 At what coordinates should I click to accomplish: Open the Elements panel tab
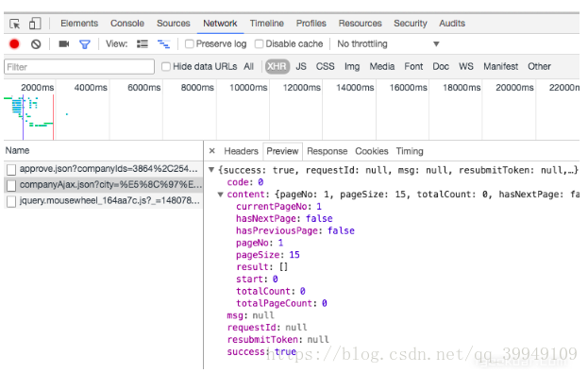(79, 24)
